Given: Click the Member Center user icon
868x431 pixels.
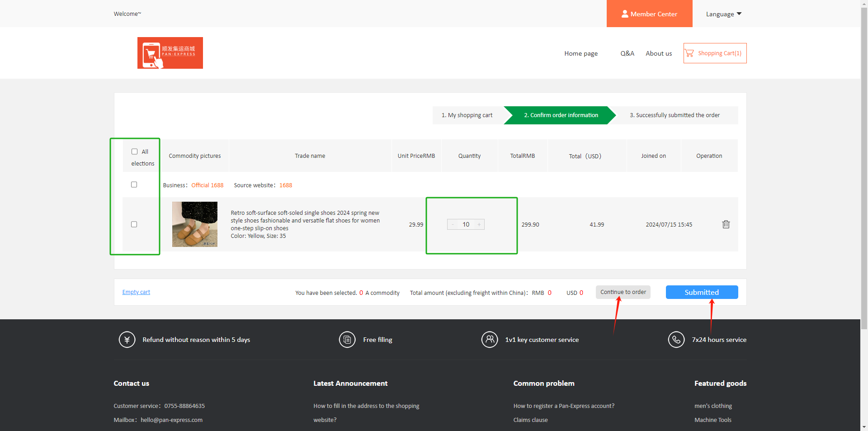Looking at the screenshot, I should [625, 14].
